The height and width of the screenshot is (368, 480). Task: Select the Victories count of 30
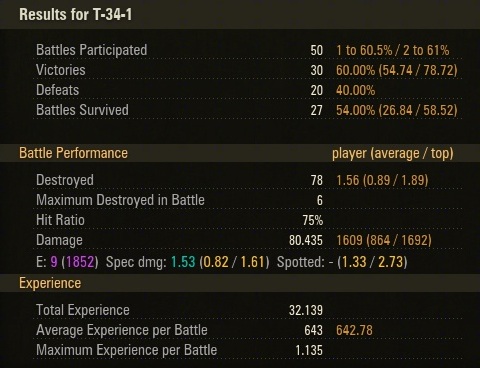click(x=317, y=70)
